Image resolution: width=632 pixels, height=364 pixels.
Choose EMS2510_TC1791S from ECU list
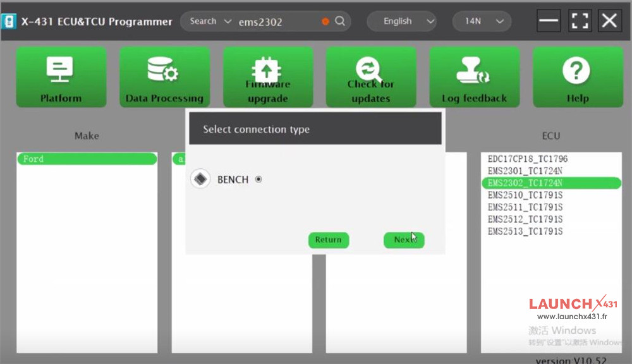click(x=525, y=195)
